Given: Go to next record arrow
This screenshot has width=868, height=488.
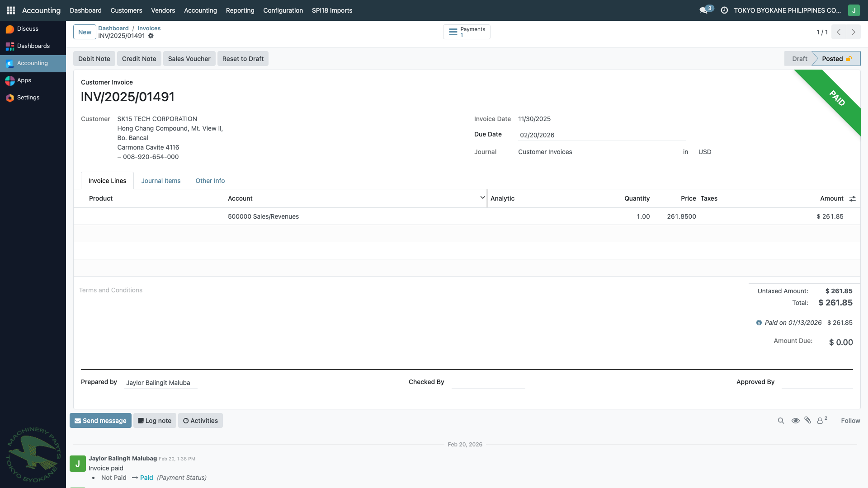Looking at the screenshot, I should pyautogui.click(x=853, y=32).
